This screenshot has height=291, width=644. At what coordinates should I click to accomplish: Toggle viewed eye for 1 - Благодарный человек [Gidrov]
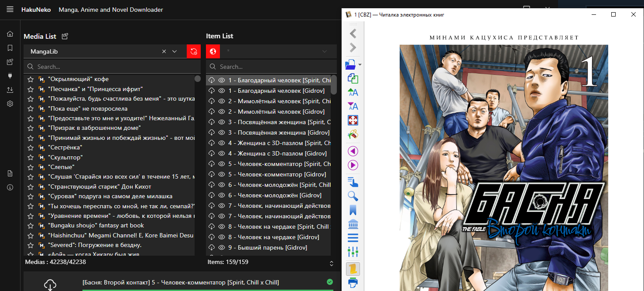click(x=222, y=91)
